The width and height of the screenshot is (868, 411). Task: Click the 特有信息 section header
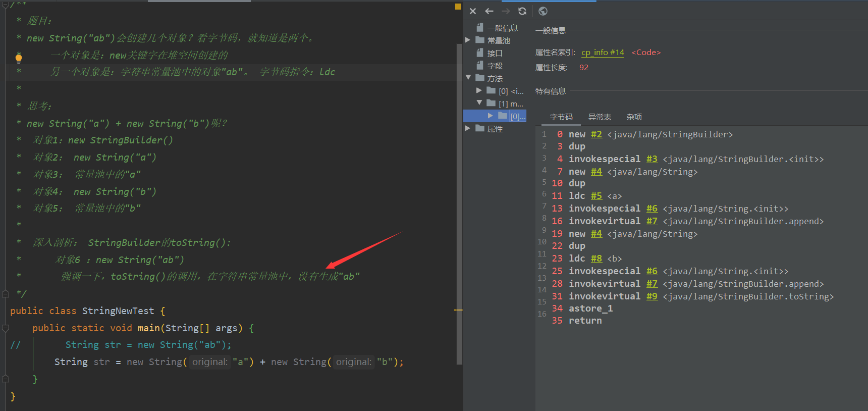551,91
